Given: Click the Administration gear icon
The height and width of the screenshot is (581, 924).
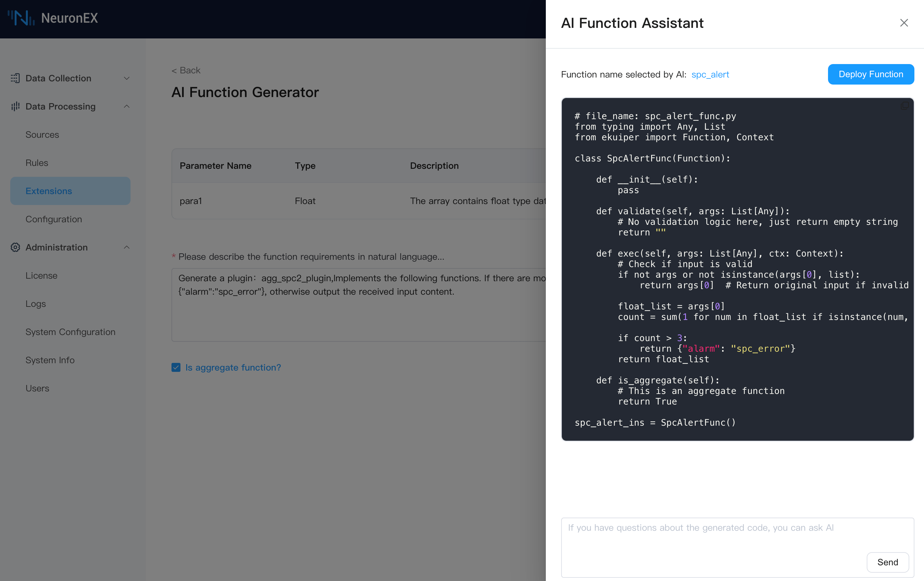Looking at the screenshot, I should [x=15, y=247].
